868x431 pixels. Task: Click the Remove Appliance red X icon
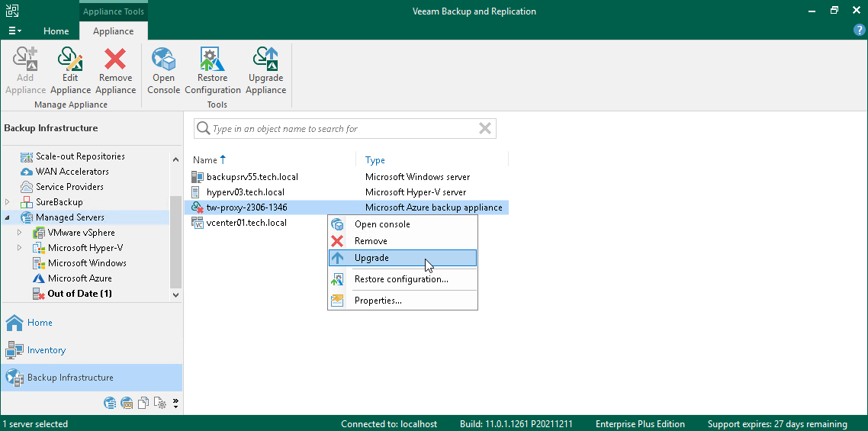coord(115,60)
